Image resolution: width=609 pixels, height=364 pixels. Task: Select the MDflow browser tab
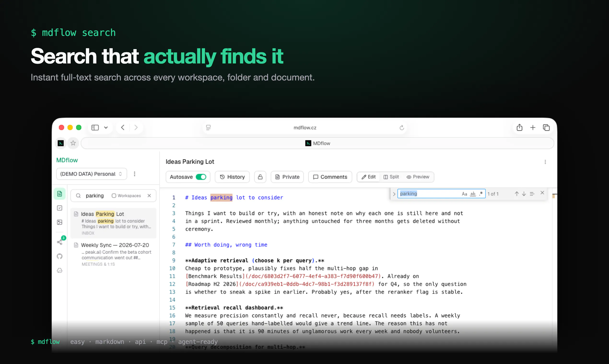[x=317, y=143]
